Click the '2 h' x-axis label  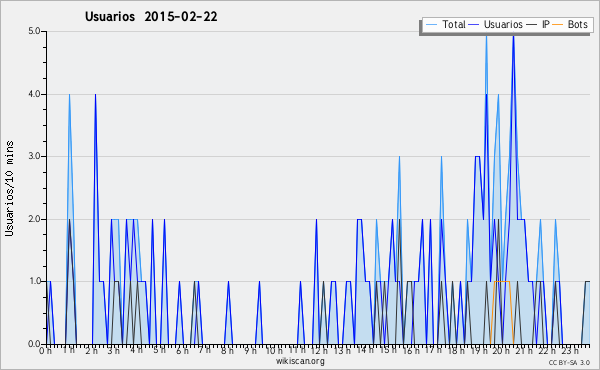point(91,351)
